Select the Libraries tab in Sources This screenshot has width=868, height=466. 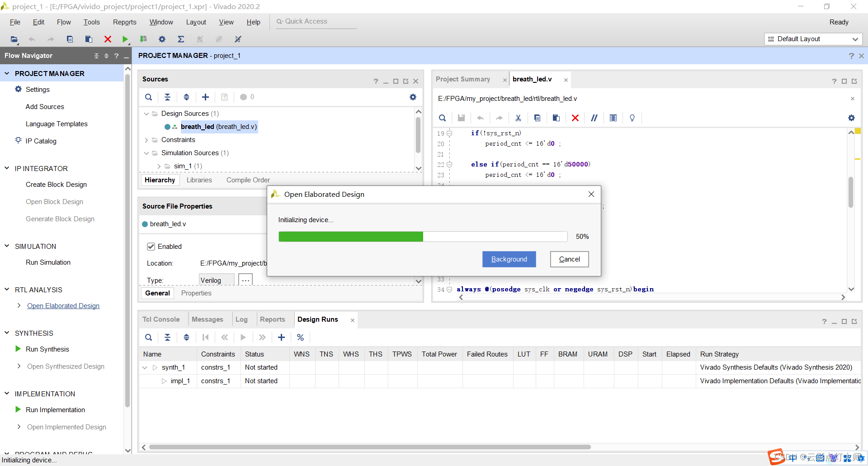[x=199, y=180]
